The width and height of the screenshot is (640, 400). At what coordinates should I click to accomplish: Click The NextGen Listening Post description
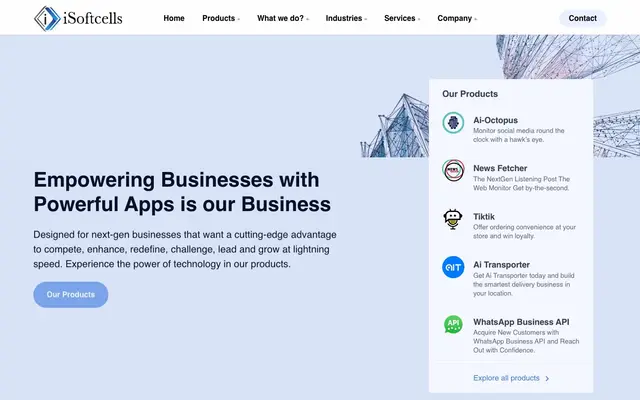521,183
